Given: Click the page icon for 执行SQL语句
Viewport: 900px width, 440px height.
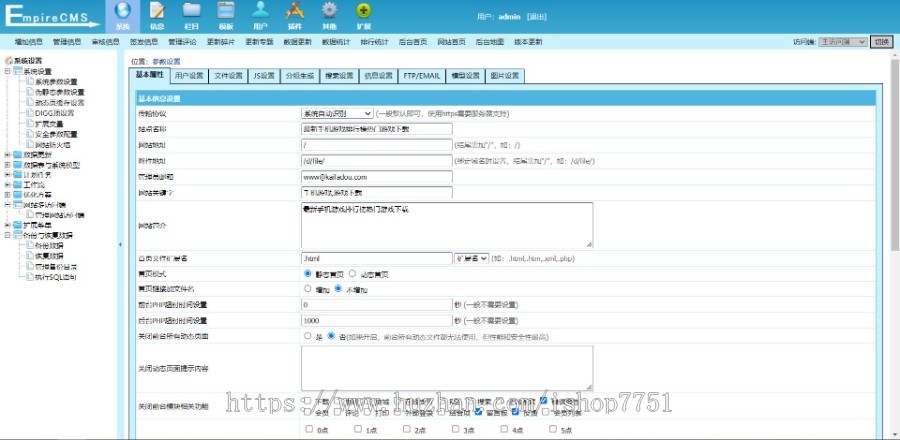Looking at the screenshot, I should coord(30,277).
